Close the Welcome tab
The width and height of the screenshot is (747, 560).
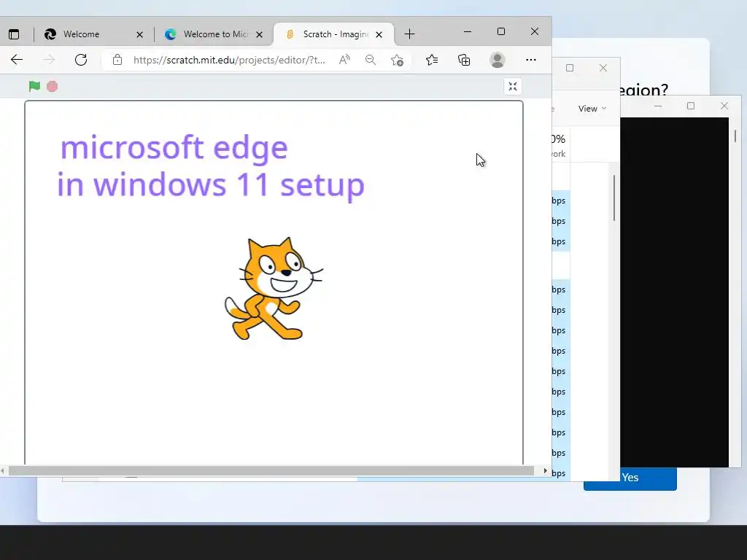point(139,34)
